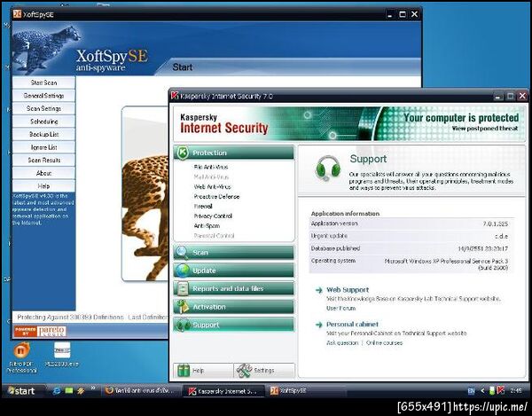
Task: Open Scan Results in XoftSpySE
Action: coord(43,161)
